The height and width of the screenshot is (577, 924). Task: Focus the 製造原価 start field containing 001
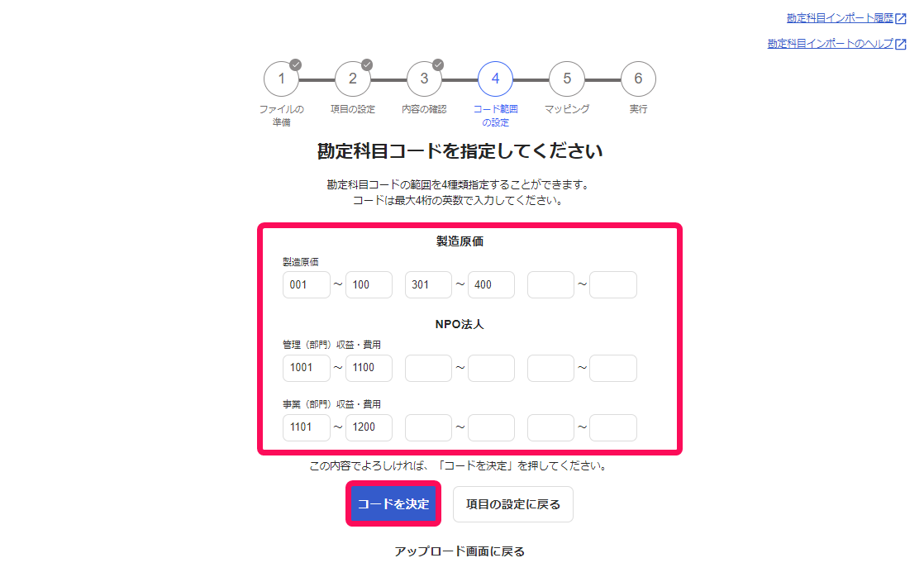(x=307, y=284)
